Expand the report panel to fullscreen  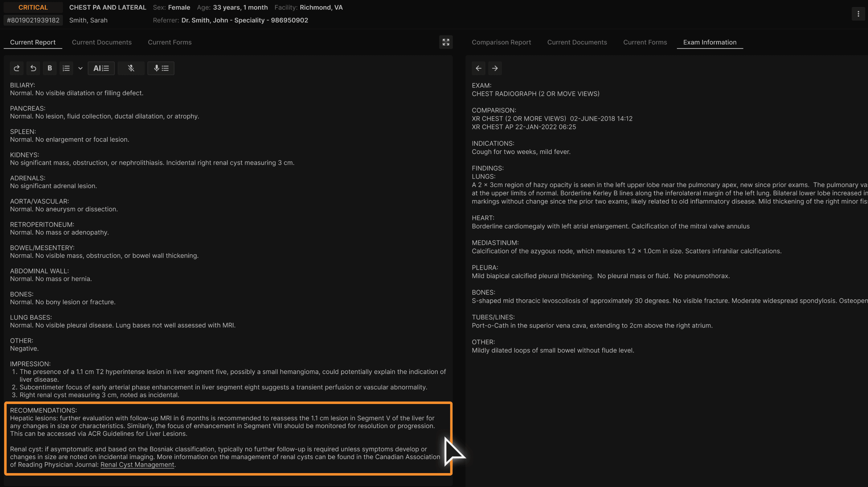tap(445, 42)
